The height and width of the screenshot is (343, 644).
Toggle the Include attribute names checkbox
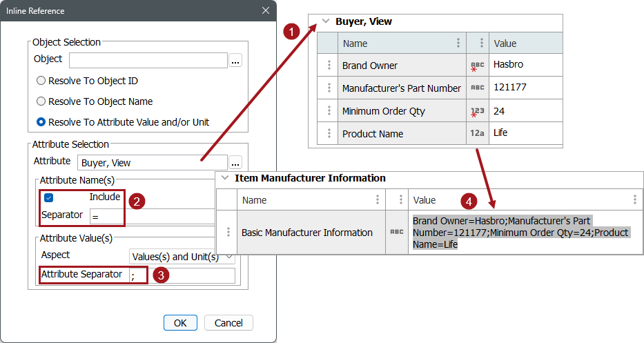pos(48,197)
